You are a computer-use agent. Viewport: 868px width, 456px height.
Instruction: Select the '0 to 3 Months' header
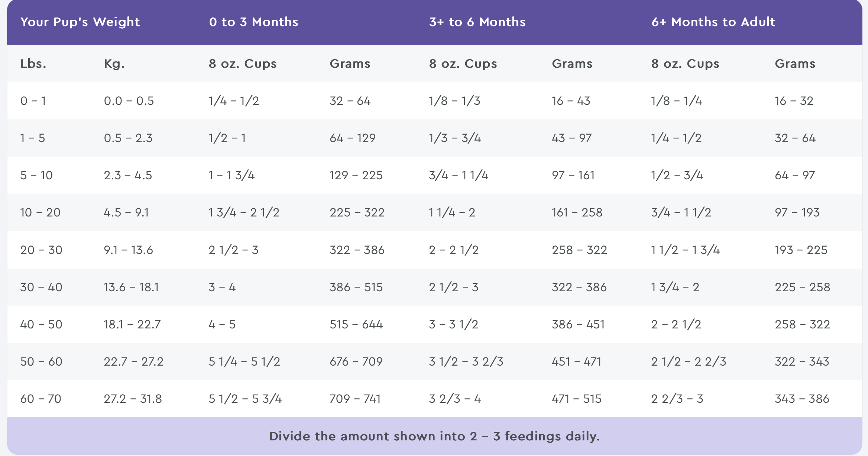click(253, 22)
